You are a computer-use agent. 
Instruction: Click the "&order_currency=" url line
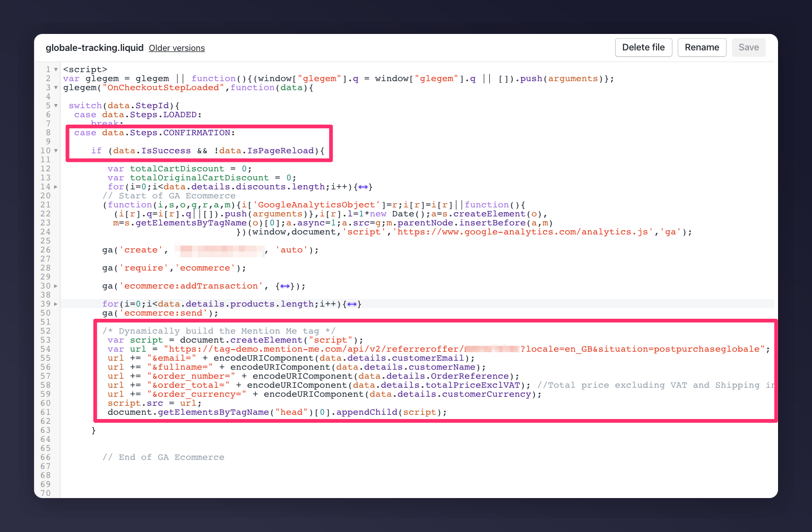325,394
